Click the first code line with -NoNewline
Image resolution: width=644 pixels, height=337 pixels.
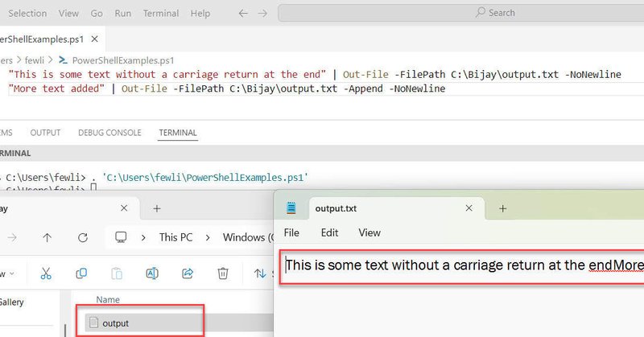click(315, 74)
